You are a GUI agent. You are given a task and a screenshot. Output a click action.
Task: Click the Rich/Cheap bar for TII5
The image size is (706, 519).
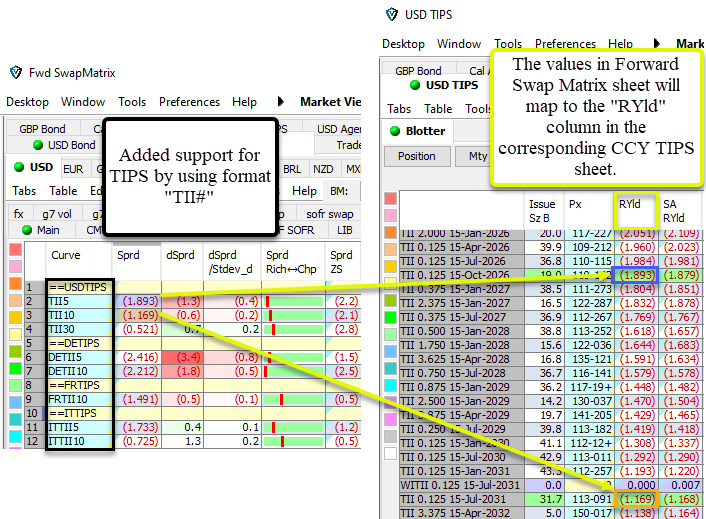tap(293, 301)
